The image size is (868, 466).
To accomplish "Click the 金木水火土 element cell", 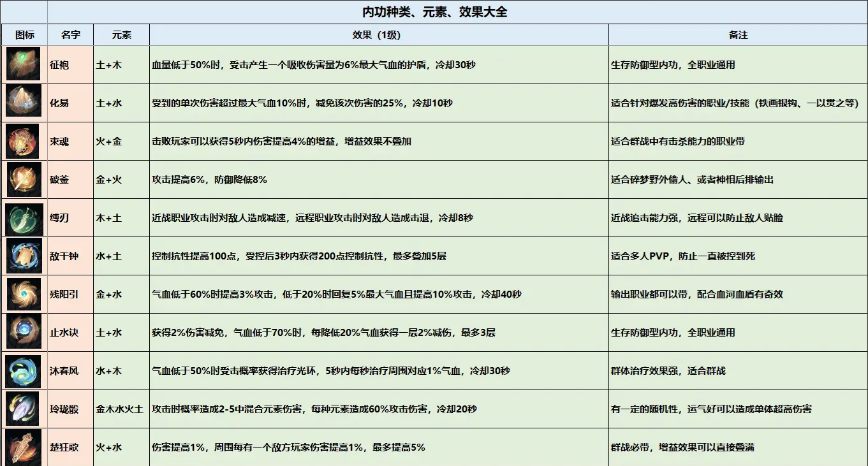I will 121,409.
